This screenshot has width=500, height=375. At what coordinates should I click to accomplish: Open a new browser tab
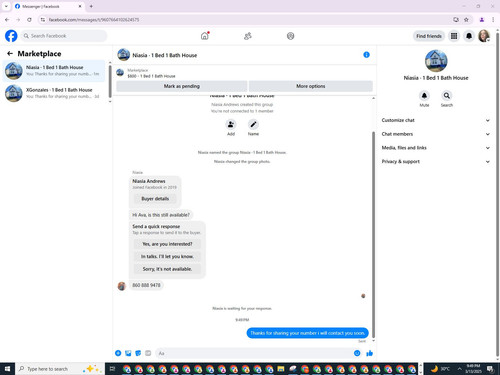tap(91, 6)
